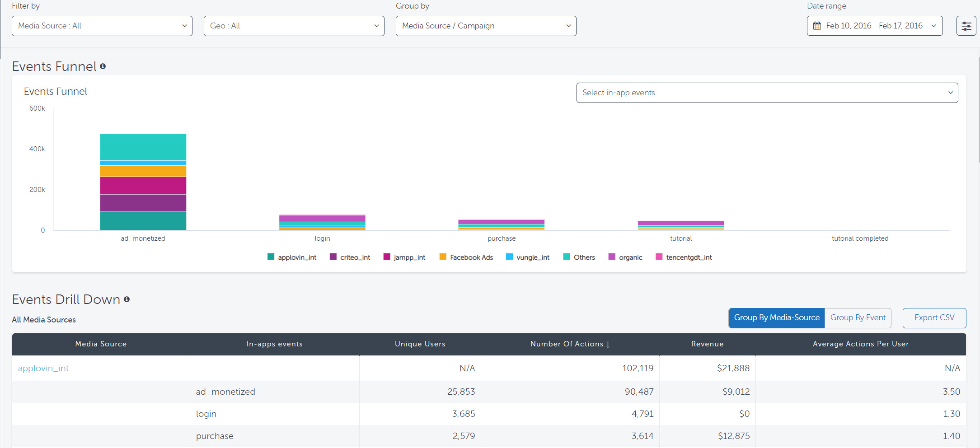
Task: Click the calendar icon in date range
Action: [817, 26]
